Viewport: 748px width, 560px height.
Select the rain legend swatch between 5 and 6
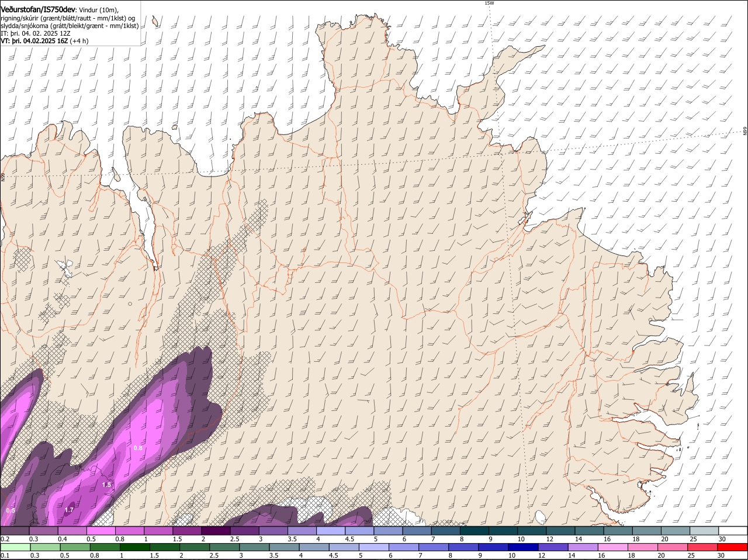tap(374, 547)
